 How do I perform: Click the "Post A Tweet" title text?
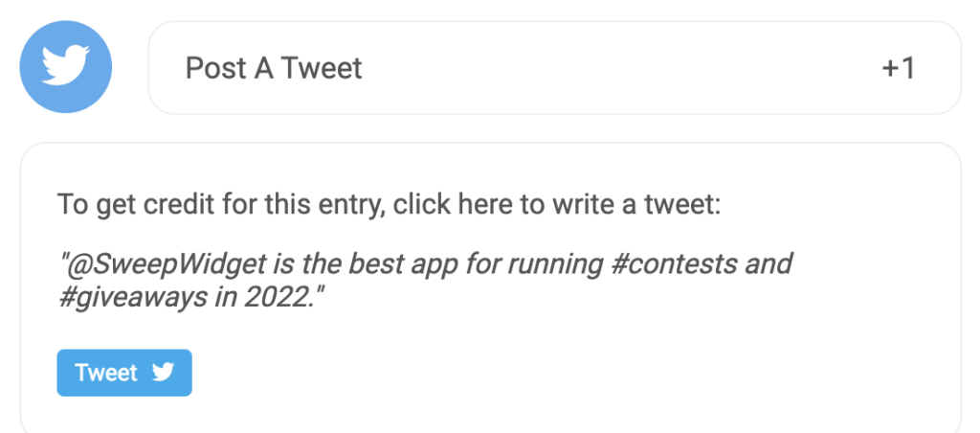tap(274, 68)
